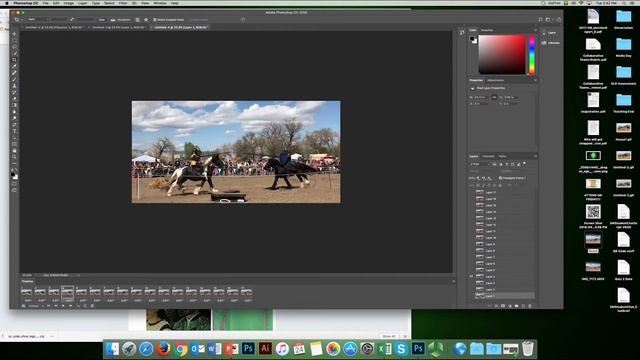Toggle Propagate Frame 1 checkbox
The image size is (640, 360).
(x=500, y=178)
